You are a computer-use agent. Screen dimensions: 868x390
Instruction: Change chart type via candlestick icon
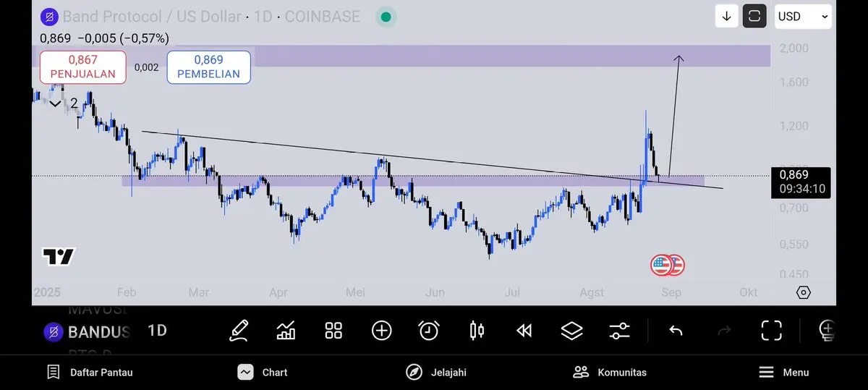477,331
